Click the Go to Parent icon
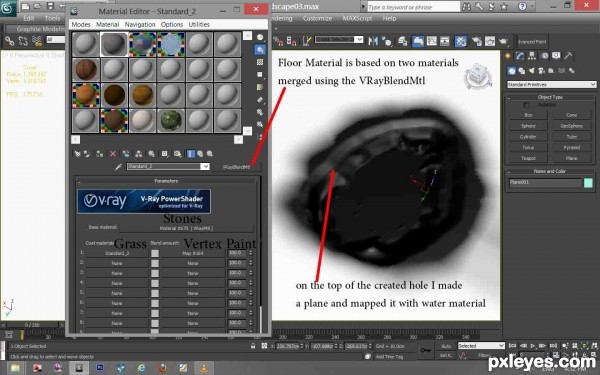 pyautogui.click(x=200, y=154)
